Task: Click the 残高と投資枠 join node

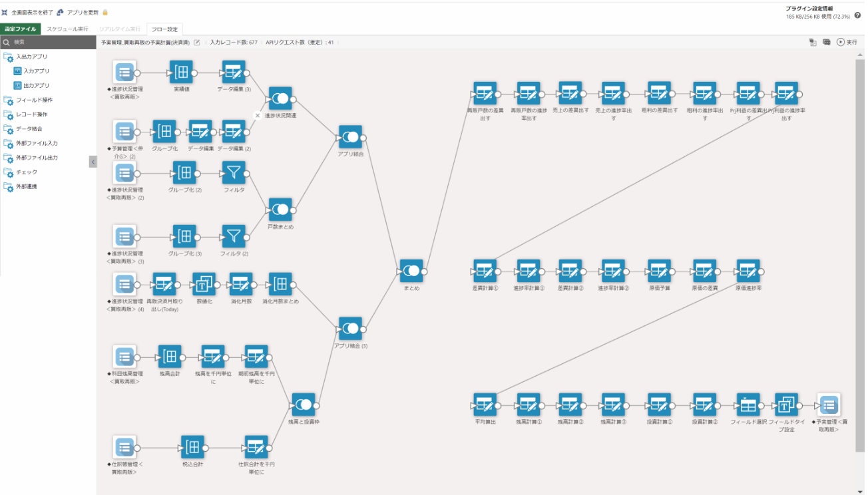Action: 304,405
